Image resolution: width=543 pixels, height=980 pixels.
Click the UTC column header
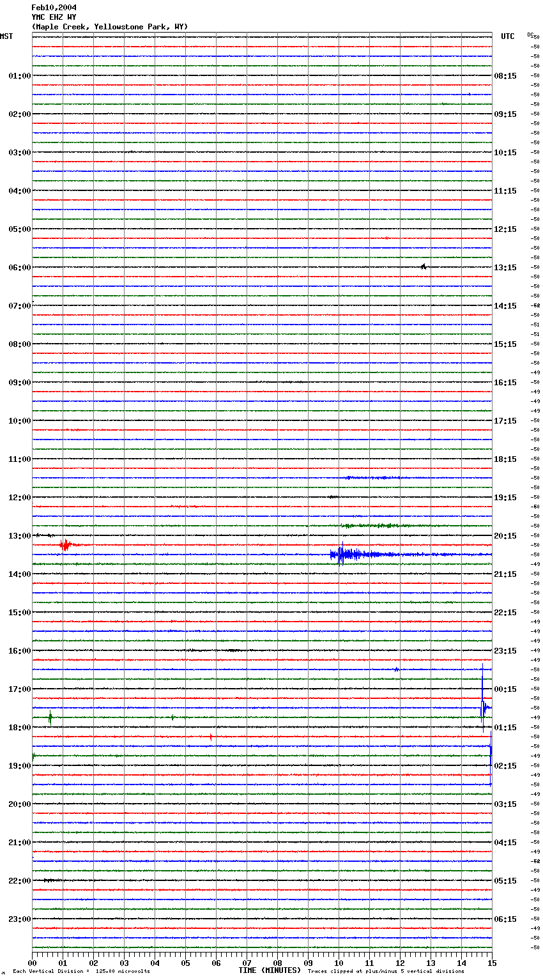(507, 36)
